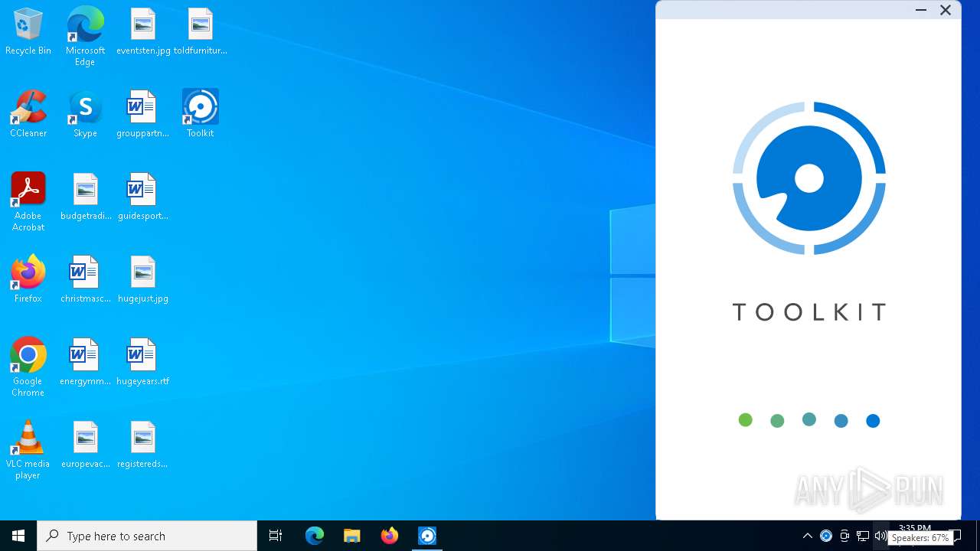980x551 pixels.
Task: Select the budgetradi... image file
Action: tap(85, 197)
